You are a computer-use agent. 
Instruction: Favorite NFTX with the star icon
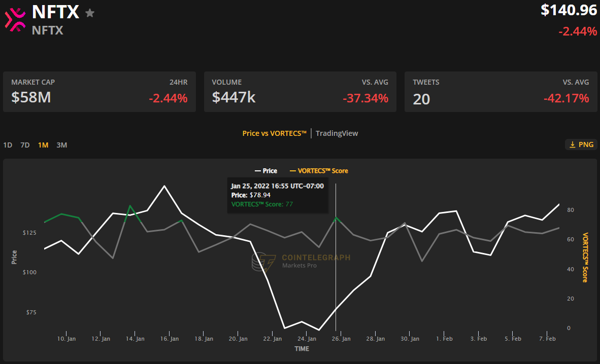click(x=90, y=13)
